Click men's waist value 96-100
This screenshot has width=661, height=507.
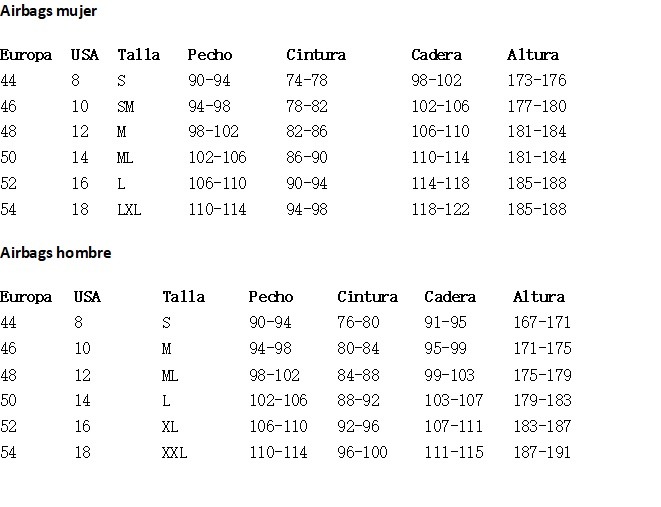[x=363, y=452]
